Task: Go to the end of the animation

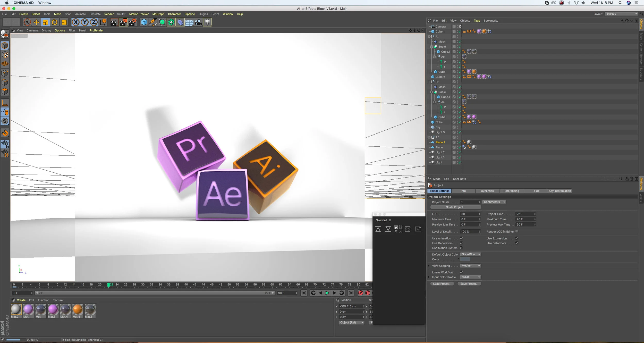Action: 351,293
